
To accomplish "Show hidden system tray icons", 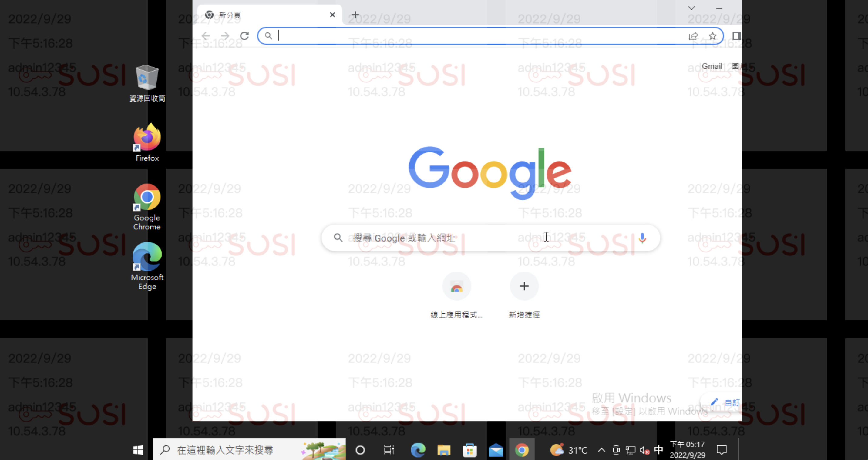I will tap(601, 450).
